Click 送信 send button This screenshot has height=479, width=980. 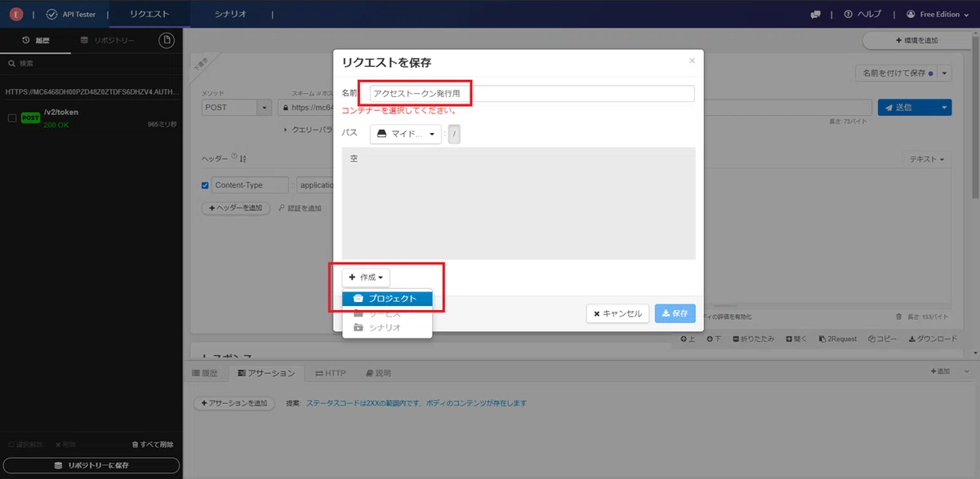[906, 107]
